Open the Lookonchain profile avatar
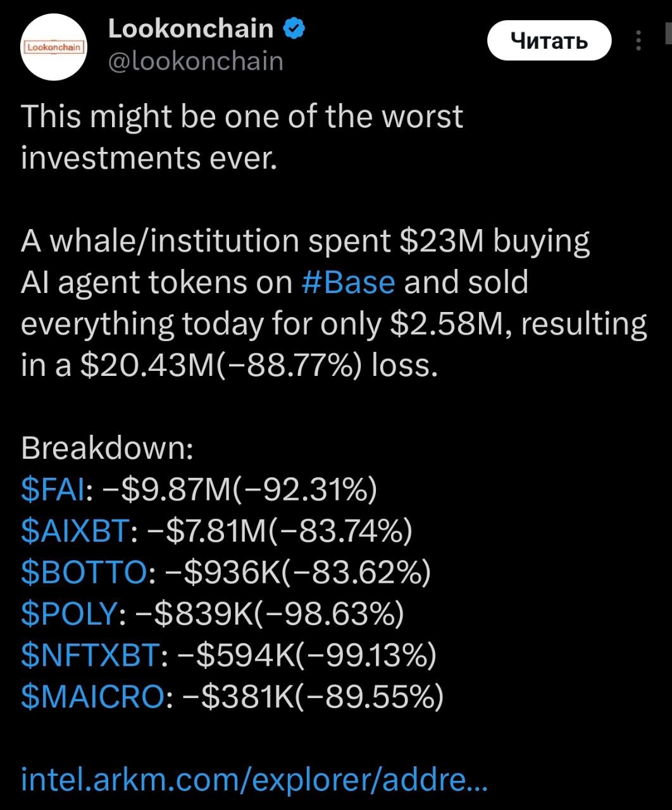 (x=54, y=46)
